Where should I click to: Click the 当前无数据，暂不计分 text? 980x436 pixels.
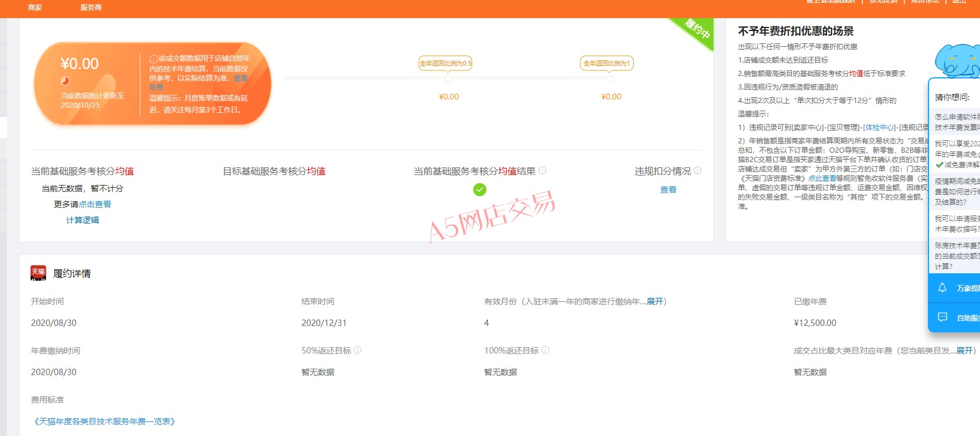coord(82,188)
